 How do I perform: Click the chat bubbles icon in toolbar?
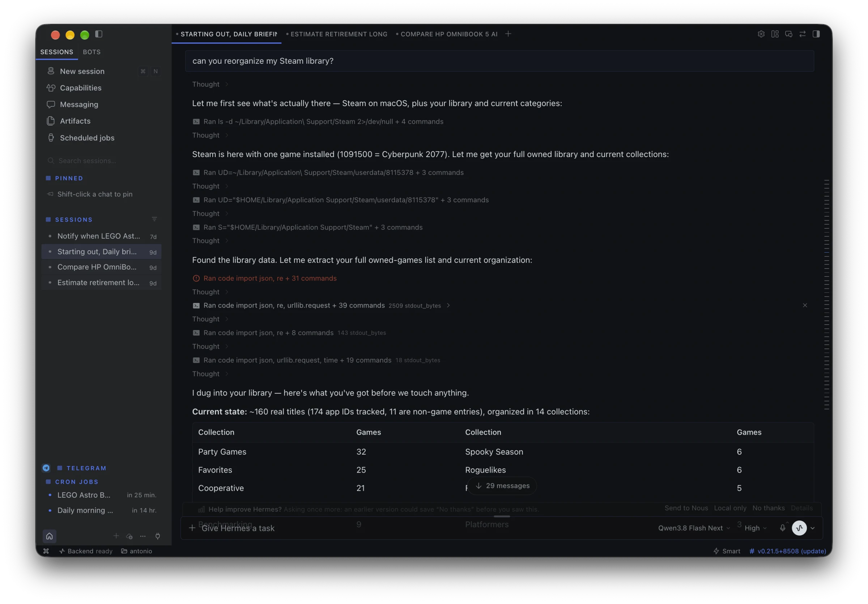point(788,34)
